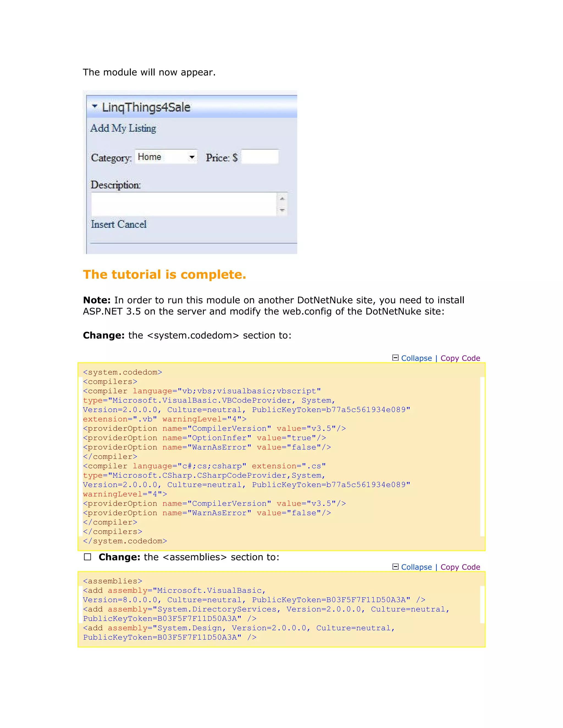
Task: Click the '<assemblies>' tag line
Action: (x=113, y=581)
